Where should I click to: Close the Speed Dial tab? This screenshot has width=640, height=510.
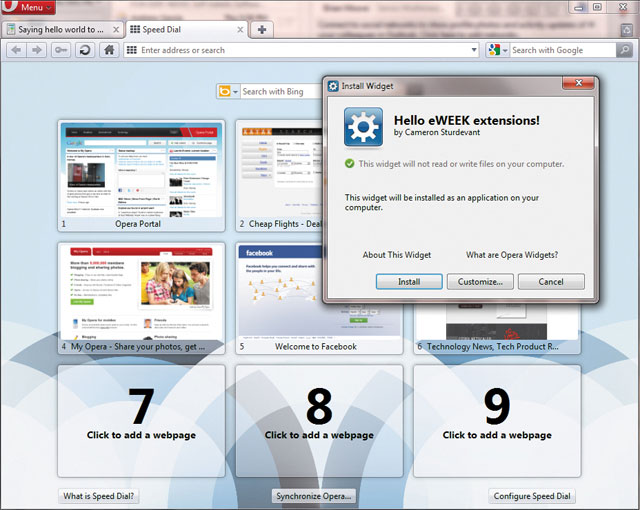click(x=240, y=29)
